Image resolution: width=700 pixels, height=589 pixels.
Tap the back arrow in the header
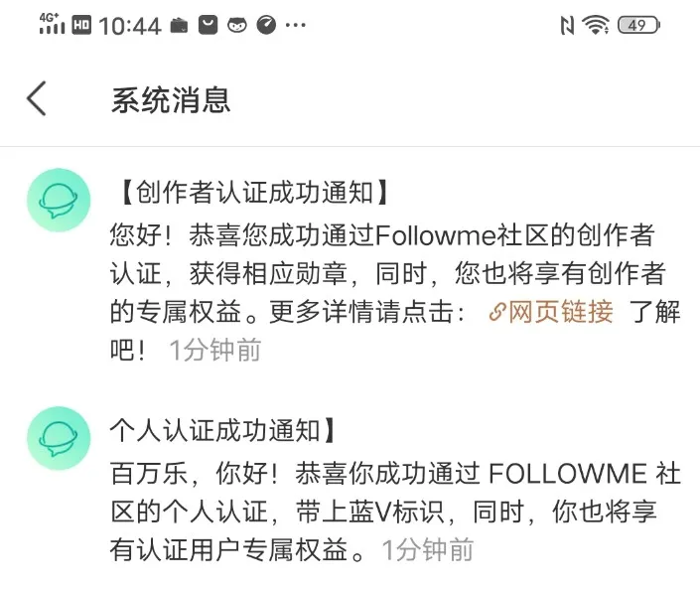pyautogui.click(x=37, y=98)
